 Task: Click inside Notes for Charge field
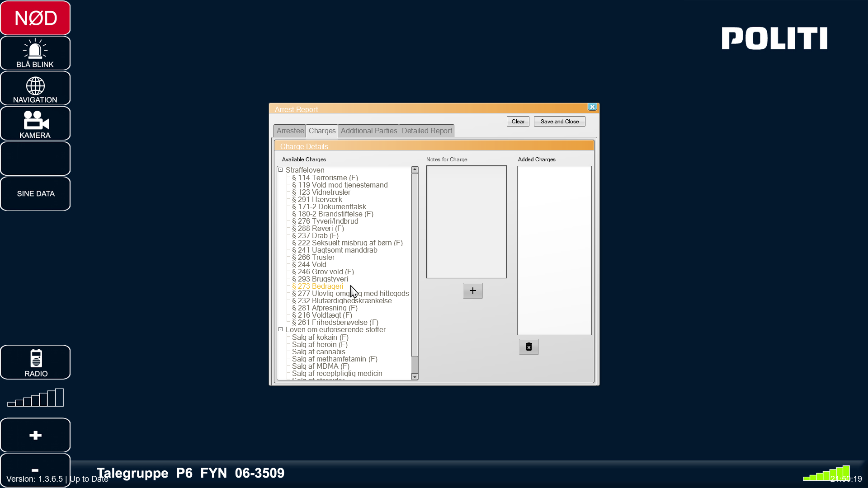tap(466, 222)
